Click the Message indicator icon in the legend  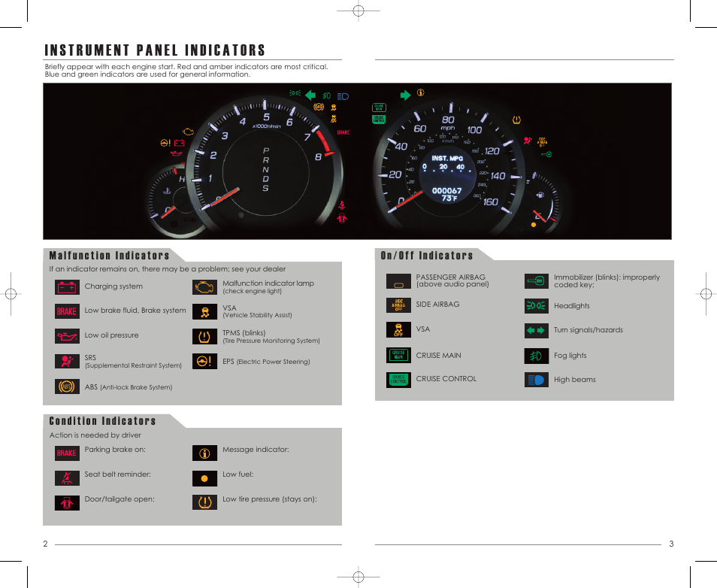204,453
